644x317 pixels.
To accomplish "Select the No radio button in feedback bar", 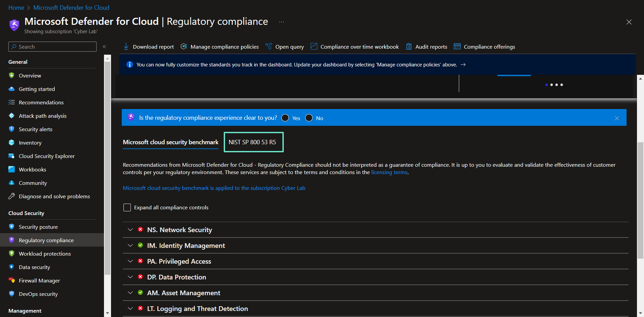I will coord(309,118).
